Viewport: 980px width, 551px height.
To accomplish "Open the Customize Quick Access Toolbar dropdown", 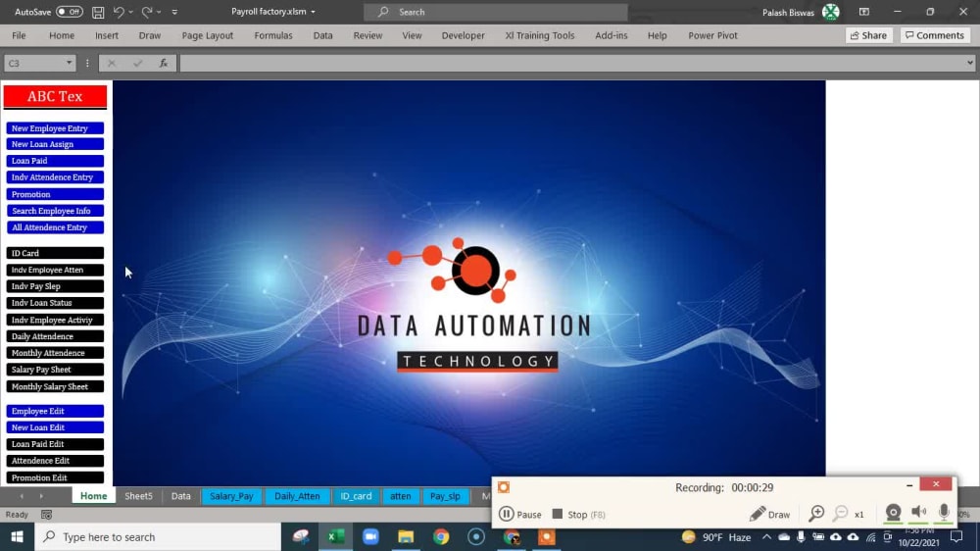I will 174,12.
